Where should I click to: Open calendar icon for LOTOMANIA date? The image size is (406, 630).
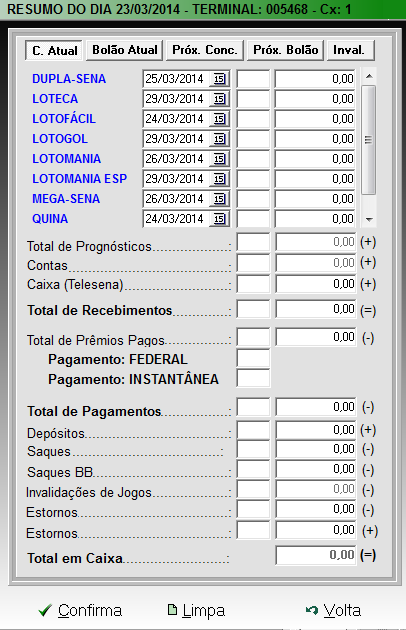coord(219,159)
